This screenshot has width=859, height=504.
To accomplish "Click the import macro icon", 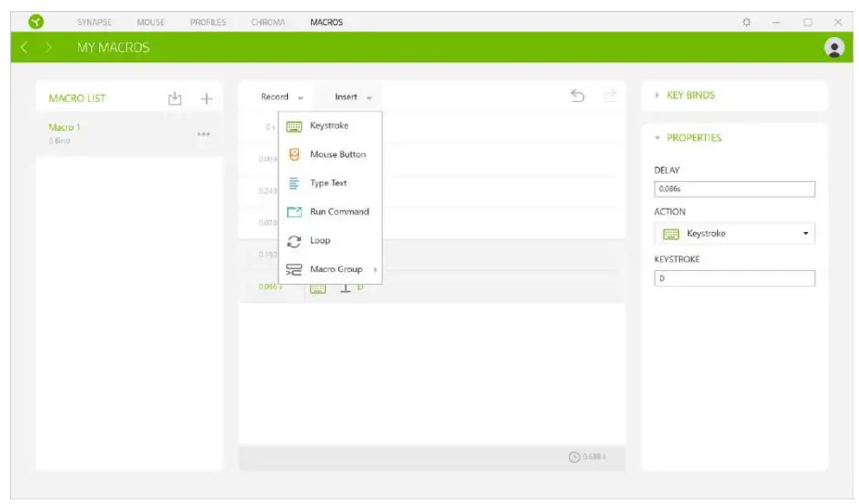I will 175,98.
